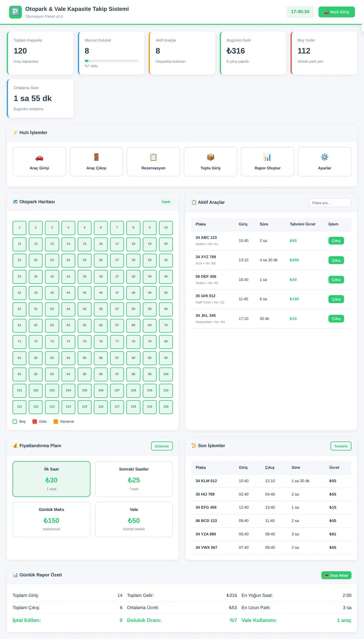Click the ₺200 estimated fee value
The image size is (364, 639).
(x=294, y=260)
